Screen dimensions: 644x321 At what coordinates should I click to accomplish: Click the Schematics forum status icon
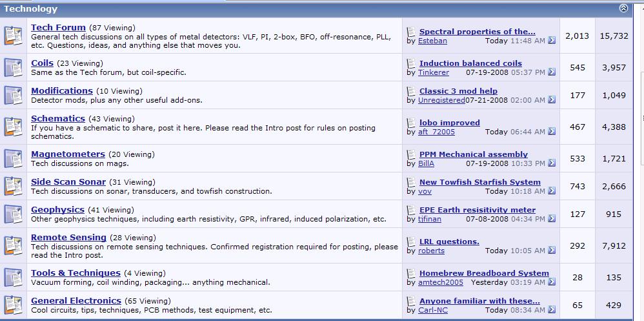[13, 127]
